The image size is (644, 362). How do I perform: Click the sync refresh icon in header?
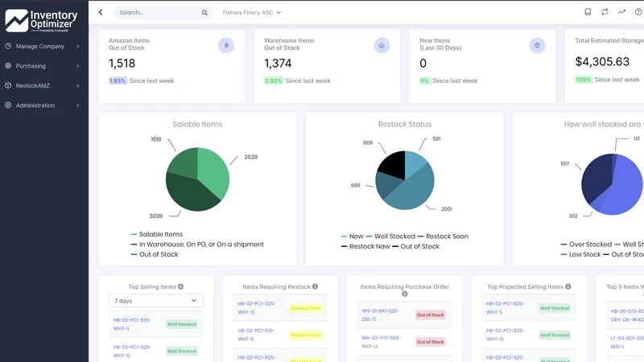pos(605,12)
